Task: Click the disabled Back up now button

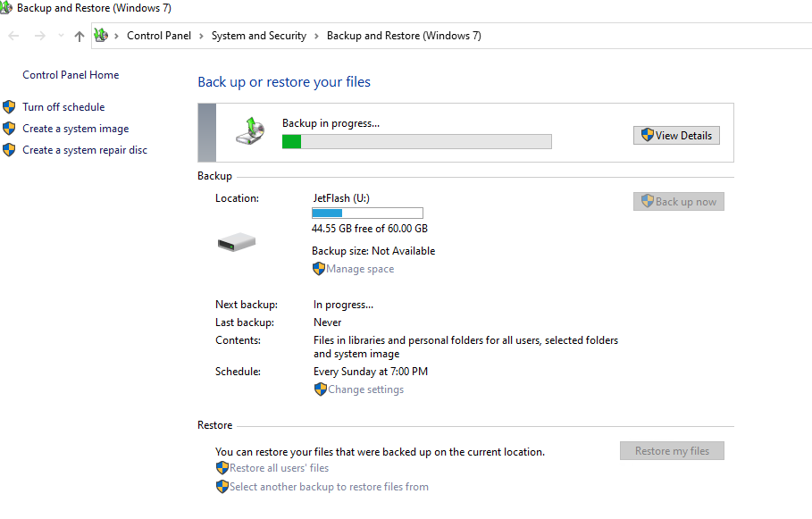Action: (678, 202)
